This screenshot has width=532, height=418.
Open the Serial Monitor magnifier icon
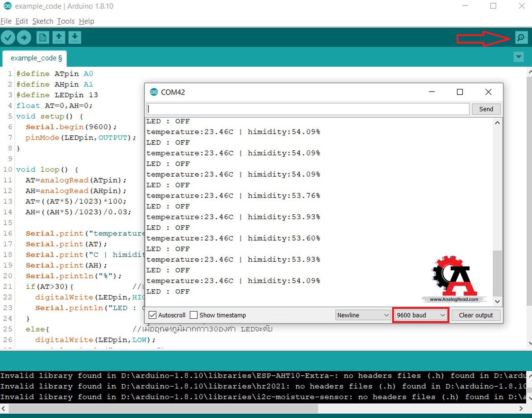(x=521, y=38)
